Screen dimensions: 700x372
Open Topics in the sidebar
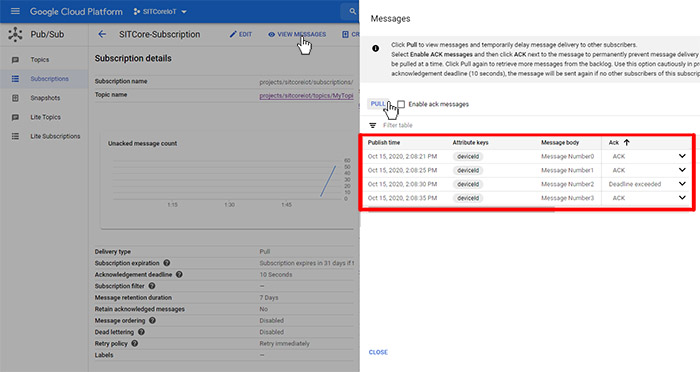point(40,59)
